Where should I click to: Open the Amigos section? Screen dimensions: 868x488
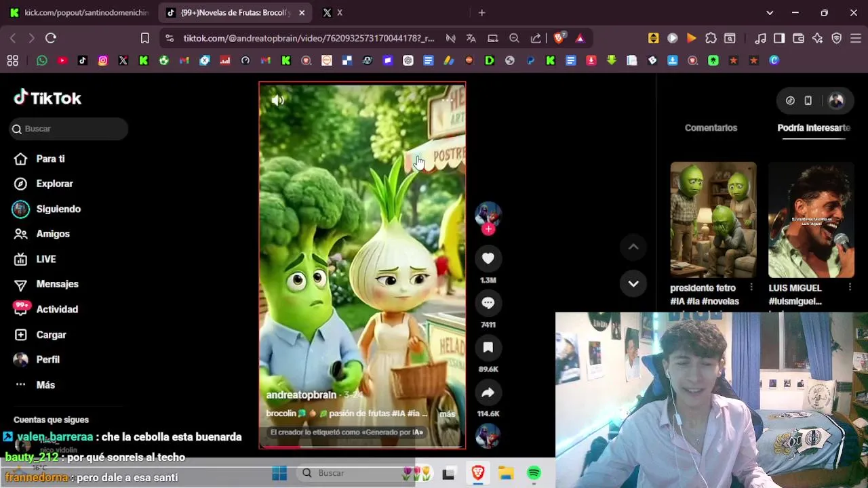tap(53, 234)
